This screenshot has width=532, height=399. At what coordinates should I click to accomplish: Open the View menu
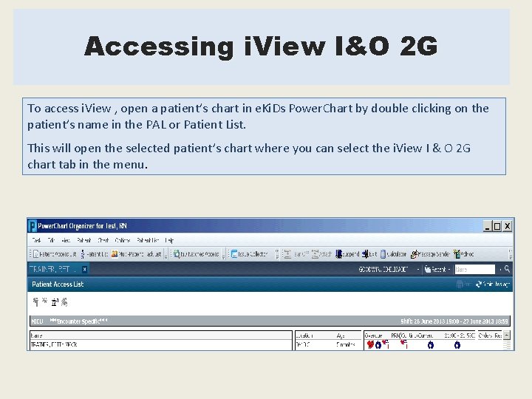coord(66,240)
